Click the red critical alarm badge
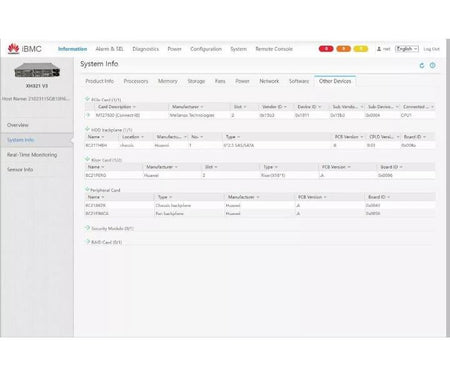Viewport: 450px width, 375px height. pos(326,49)
